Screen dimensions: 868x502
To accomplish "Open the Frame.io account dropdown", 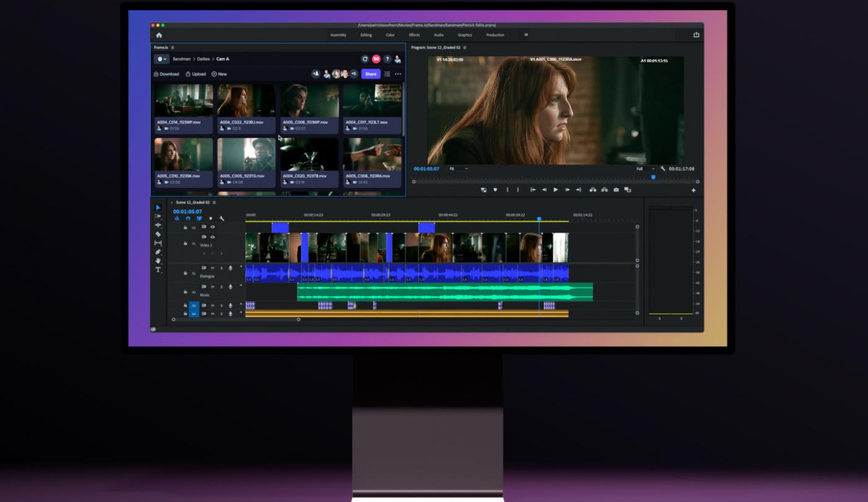I will point(161,59).
